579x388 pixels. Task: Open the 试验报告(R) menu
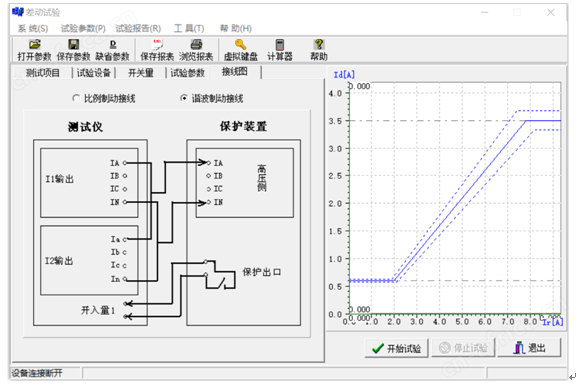click(138, 28)
